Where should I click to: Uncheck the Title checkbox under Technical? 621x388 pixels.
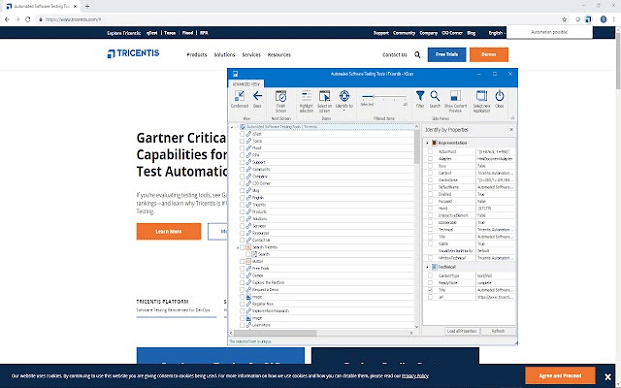[431, 290]
